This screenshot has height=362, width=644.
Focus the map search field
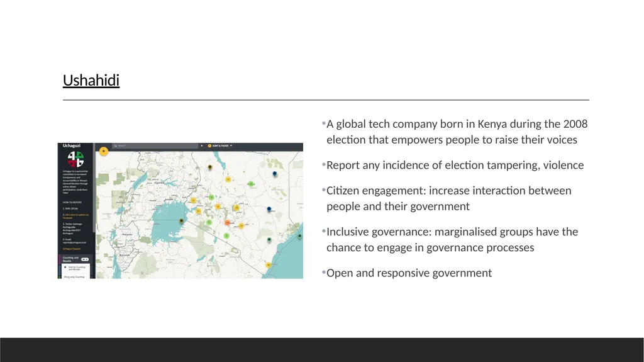pos(155,145)
